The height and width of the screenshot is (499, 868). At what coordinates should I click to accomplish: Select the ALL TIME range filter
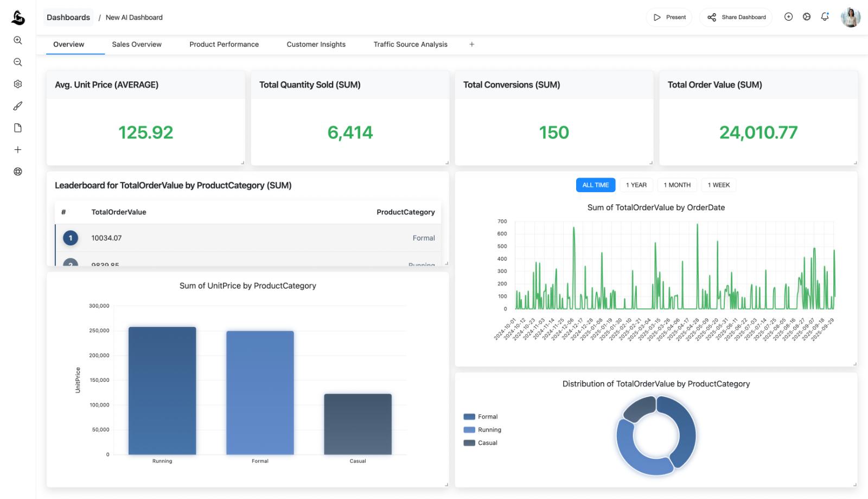coord(595,185)
